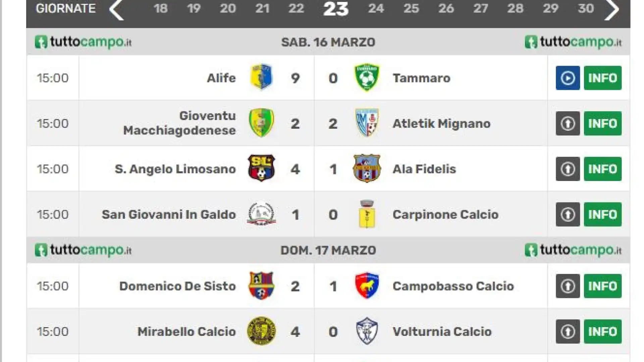Select the Carpinone Calcio yellow crest
Viewport: 644px width, 362px height.
pos(367,214)
